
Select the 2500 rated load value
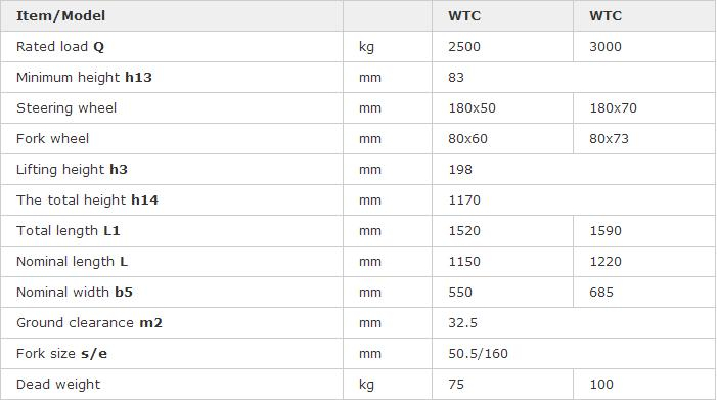point(464,47)
